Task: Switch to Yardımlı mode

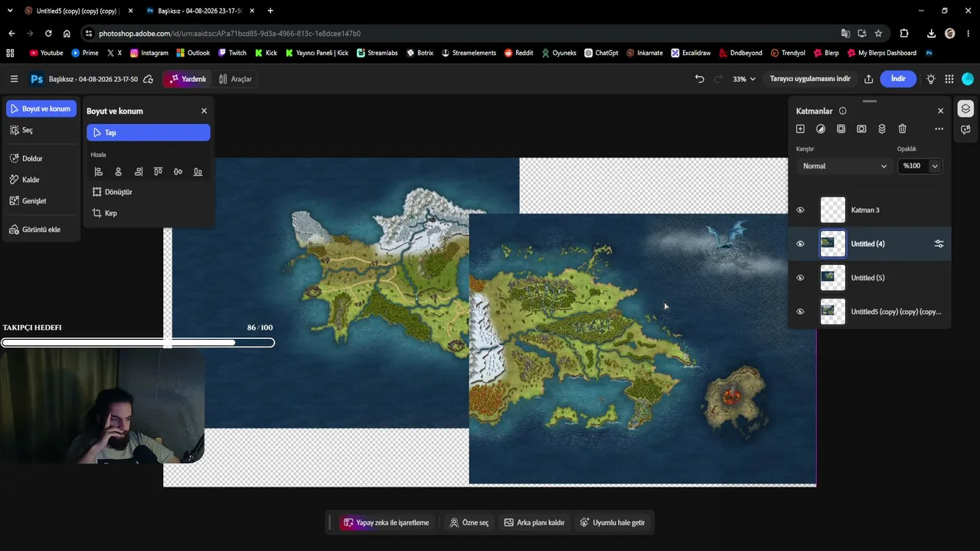Action: (188, 79)
